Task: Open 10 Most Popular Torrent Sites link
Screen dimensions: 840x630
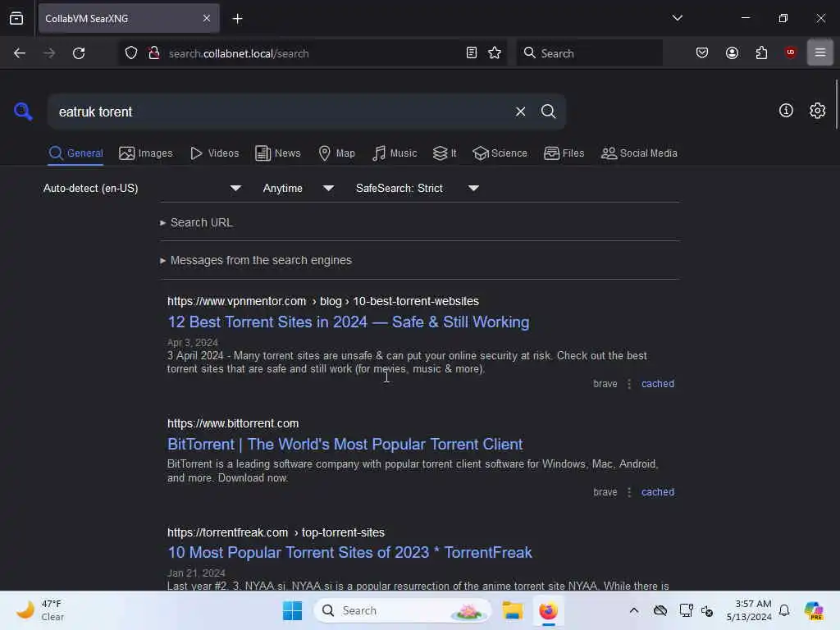Action: [349, 552]
